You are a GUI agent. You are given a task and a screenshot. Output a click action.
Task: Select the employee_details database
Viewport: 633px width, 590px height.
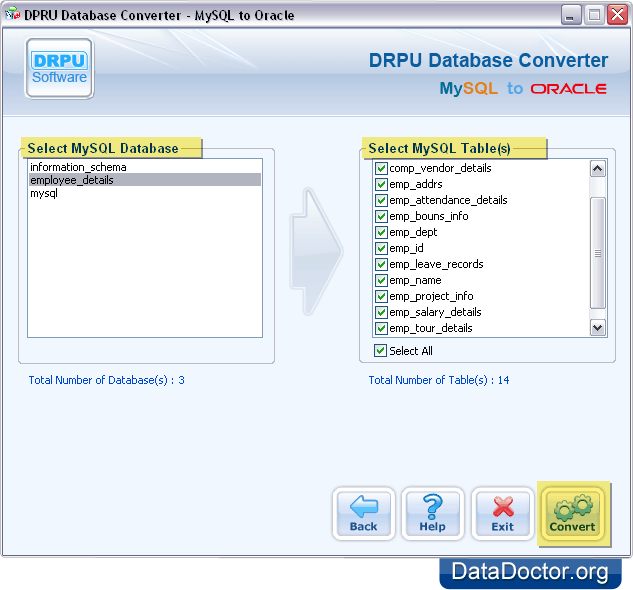pyautogui.click(x=145, y=180)
